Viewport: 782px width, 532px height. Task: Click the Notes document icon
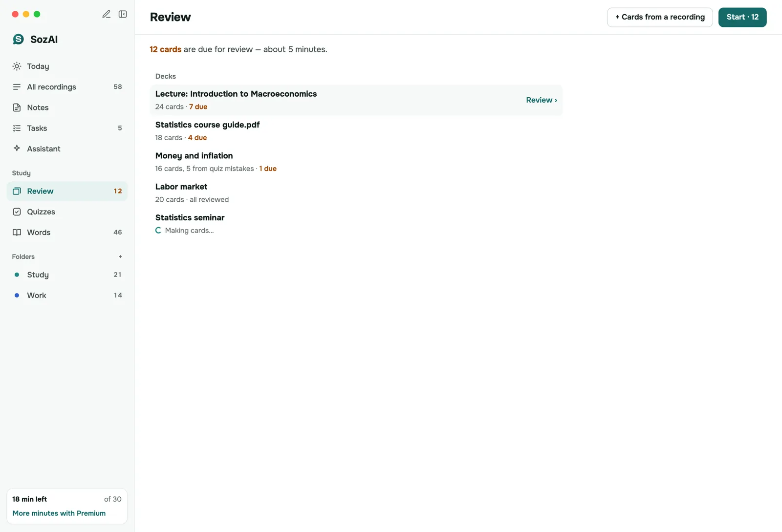(x=17, y=107)
